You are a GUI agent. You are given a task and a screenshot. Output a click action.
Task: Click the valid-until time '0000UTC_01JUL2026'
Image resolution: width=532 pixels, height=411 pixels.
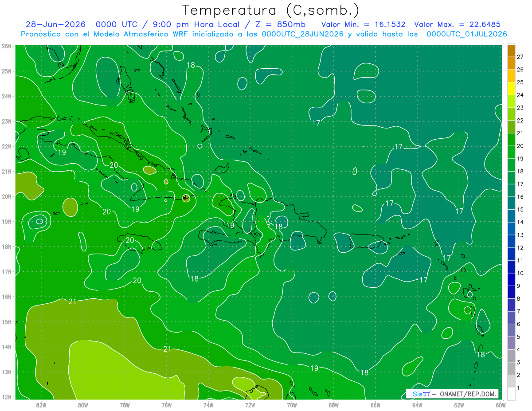[467, 34]
